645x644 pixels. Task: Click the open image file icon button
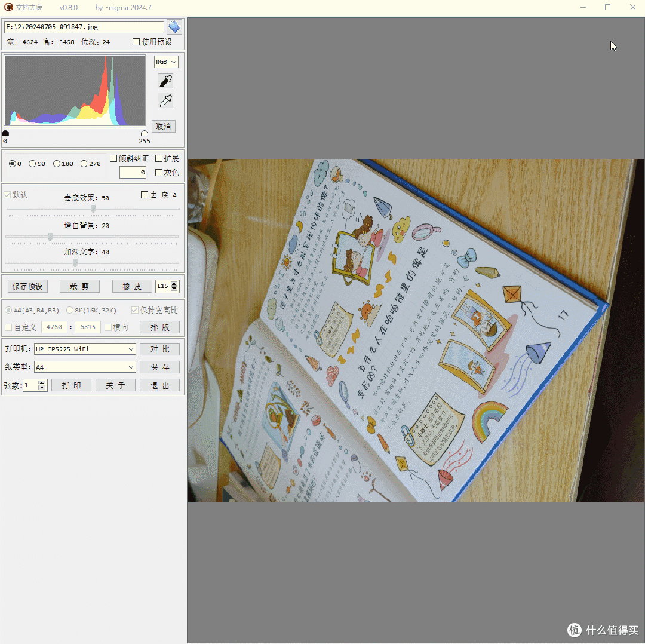(x=174, y=27)
